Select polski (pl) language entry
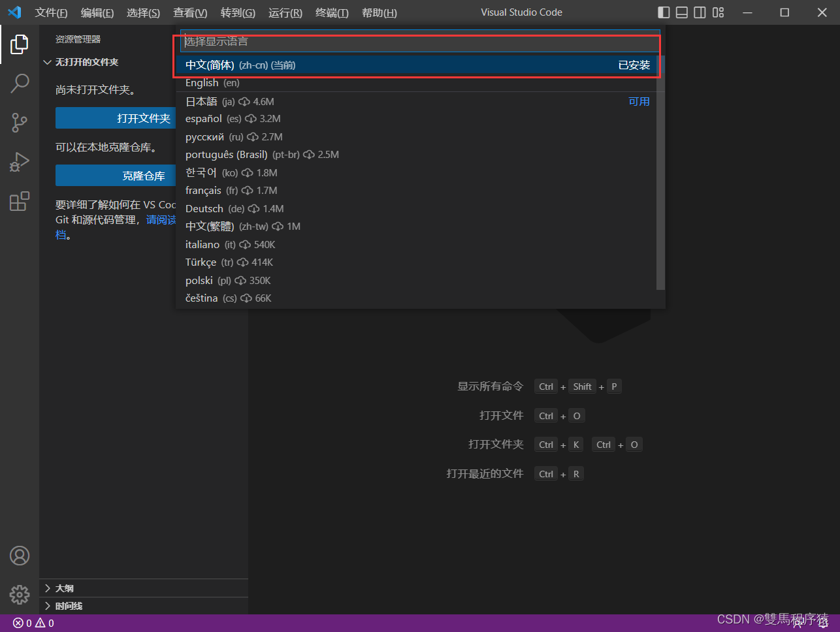Screen dimensions: 840x632 (x=417, y=281)
